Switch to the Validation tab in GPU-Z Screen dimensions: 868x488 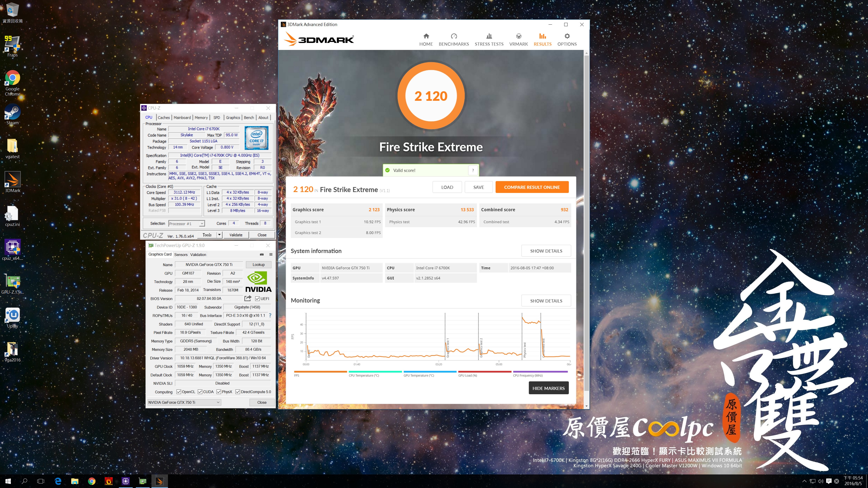click(198, 255)
